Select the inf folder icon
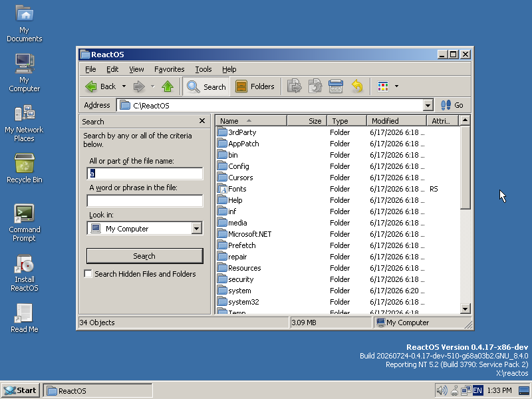This screenshot has width=532, height=399. click(x=222, y=211)
